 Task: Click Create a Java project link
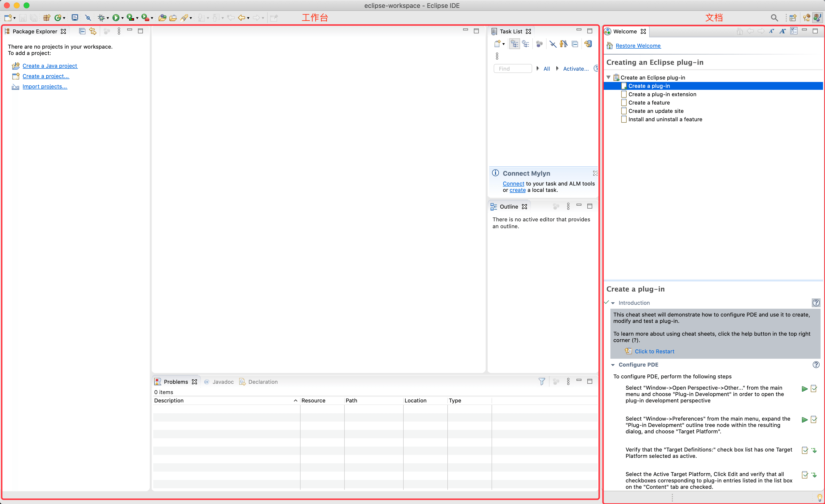(x=50, y=66)
